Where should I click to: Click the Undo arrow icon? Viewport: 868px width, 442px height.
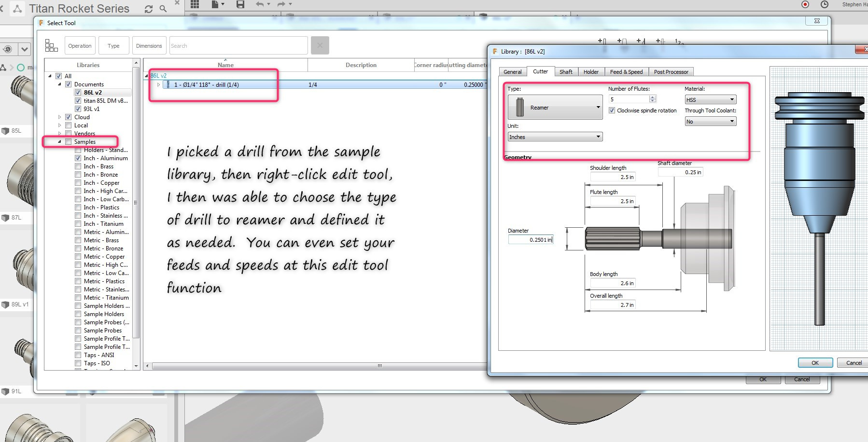click(x=260, y=4)
